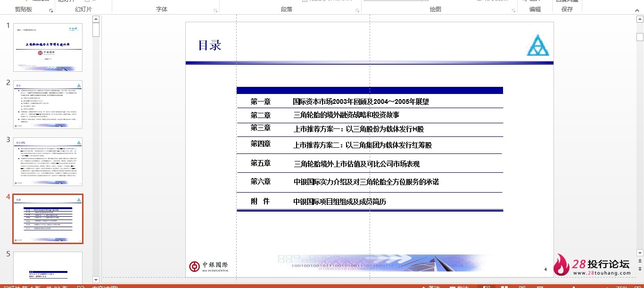Viewport: 644px width, 288px height.
Task: Click the slide title 目录
Action: click(x=210, y=45)
